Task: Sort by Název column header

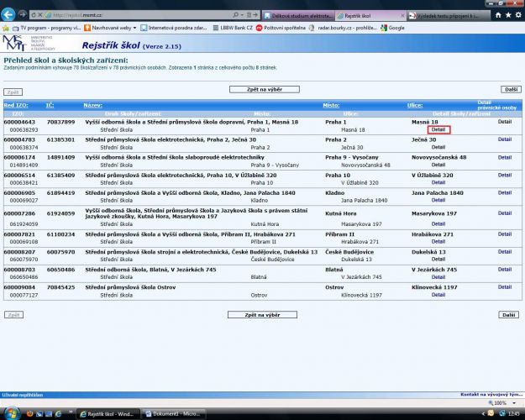Action: [92, 105]
